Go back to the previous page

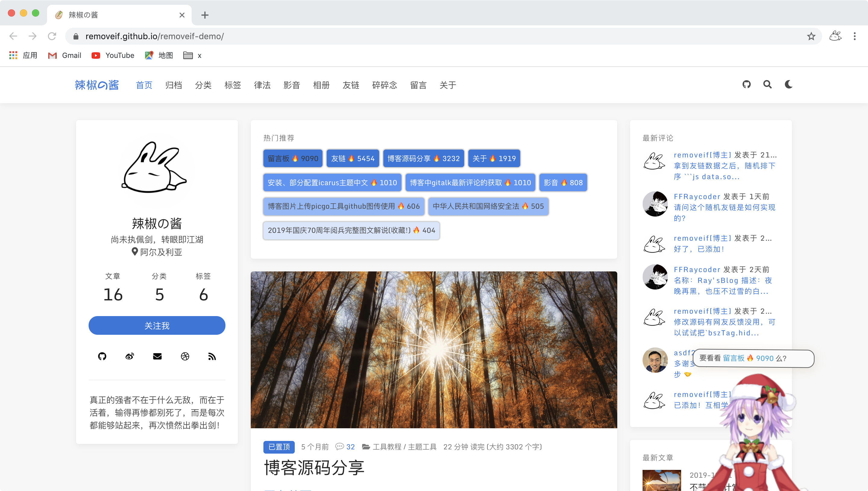point(13,36)
